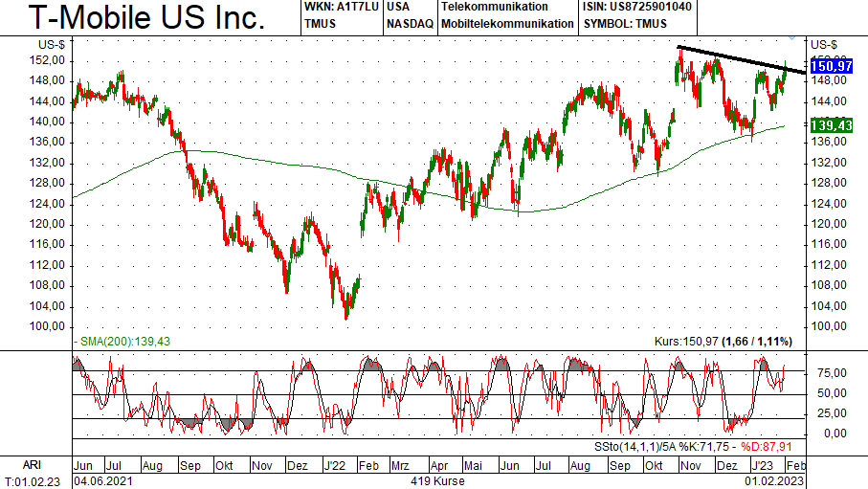The width and height of the screenshot is (868, 489).
Task: Click the Sep month label before Okt 2021
Action: click(x=189, y=465)
